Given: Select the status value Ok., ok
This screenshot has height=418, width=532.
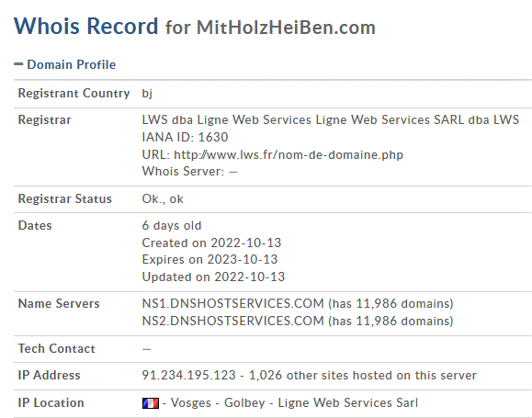Looking at the screenshot, I should (163, 198).
